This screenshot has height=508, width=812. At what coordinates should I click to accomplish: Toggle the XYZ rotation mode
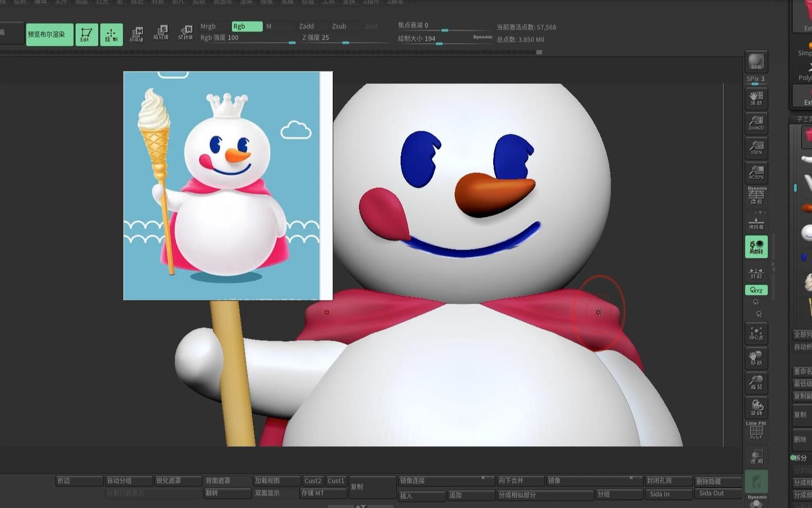756,290
